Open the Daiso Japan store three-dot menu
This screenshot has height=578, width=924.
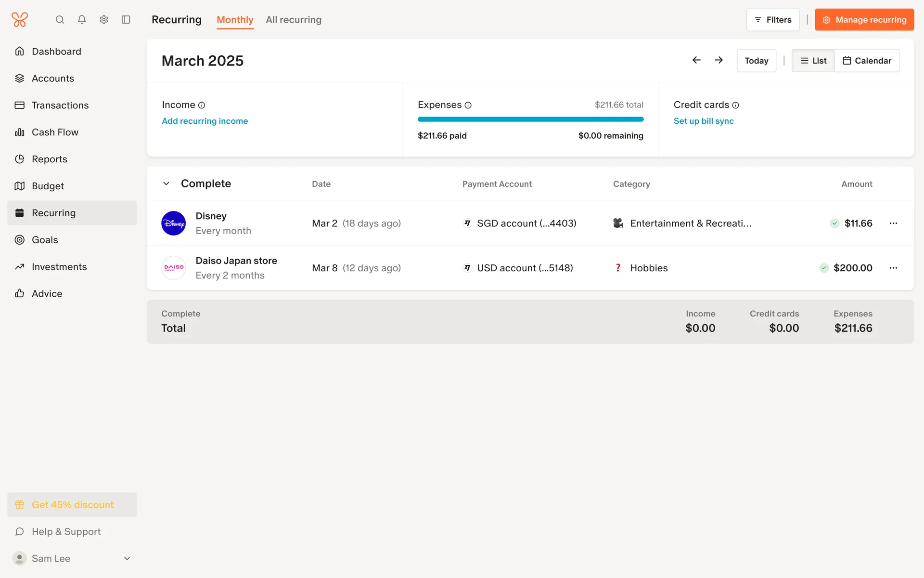(893, 268)
